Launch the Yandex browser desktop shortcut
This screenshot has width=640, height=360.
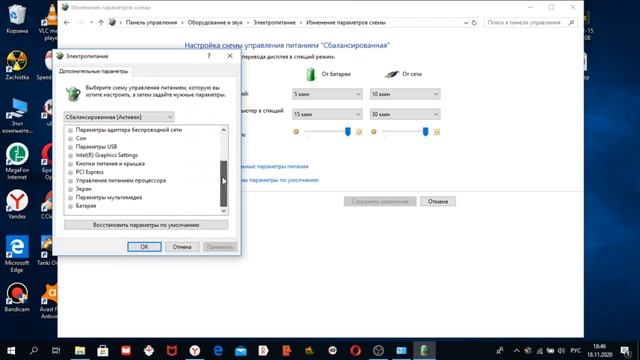pos(17,204)
